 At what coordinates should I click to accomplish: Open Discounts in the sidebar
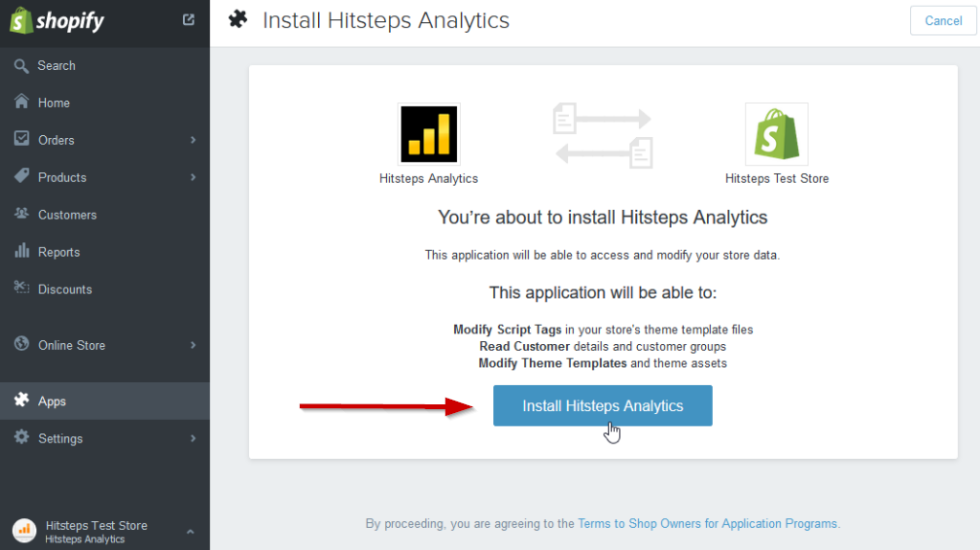click(x=105, y=289)
